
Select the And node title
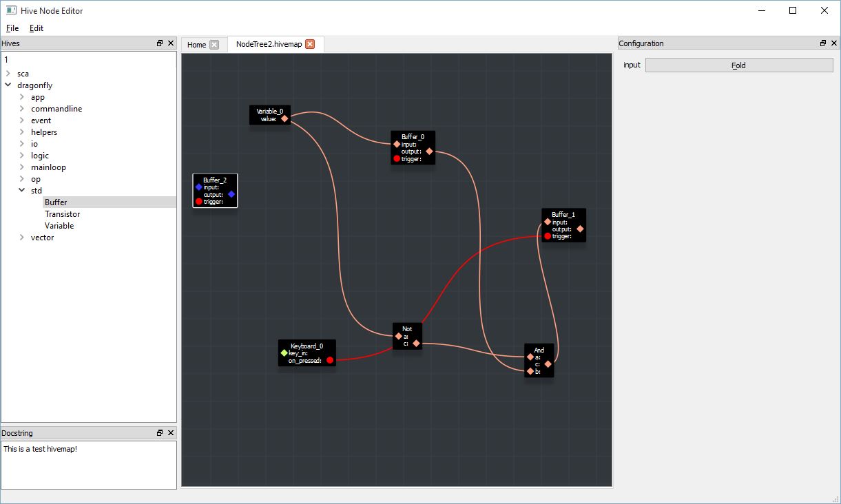tap(539, 350)
